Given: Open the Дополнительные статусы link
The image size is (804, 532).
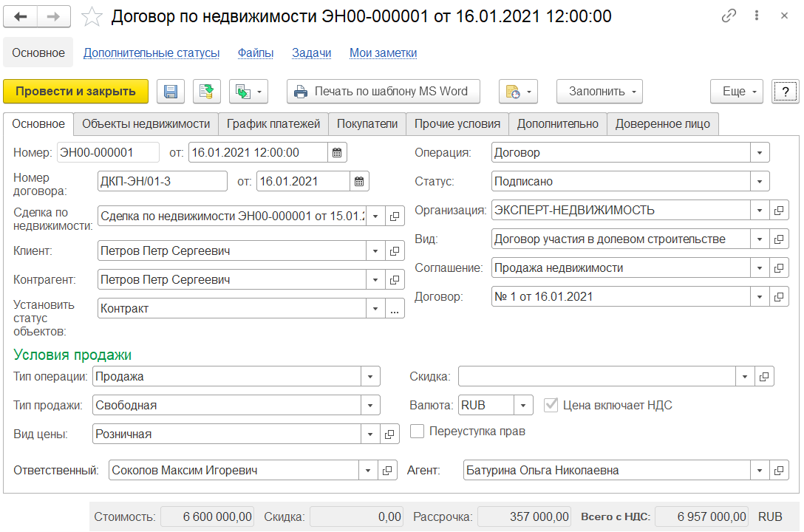Looking at the screenshot, I should point(151,53).
